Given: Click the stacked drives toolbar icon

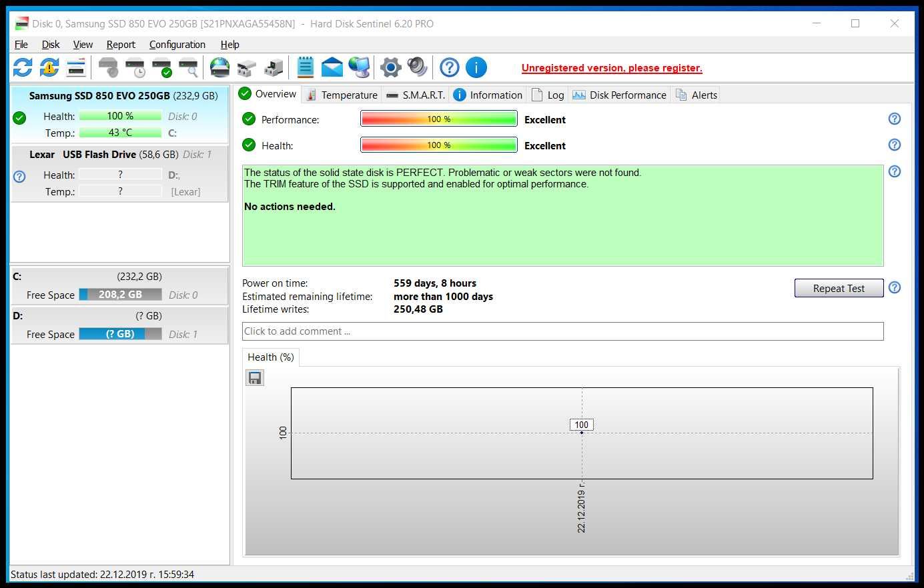Looking at the screenshot, I should [x=246, y=67].
